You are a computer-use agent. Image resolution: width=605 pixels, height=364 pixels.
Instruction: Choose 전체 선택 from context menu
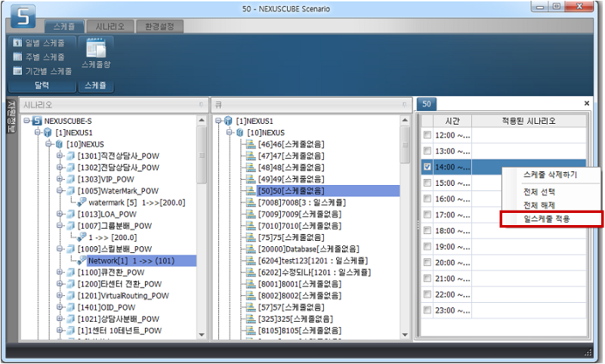click(550, 192)
